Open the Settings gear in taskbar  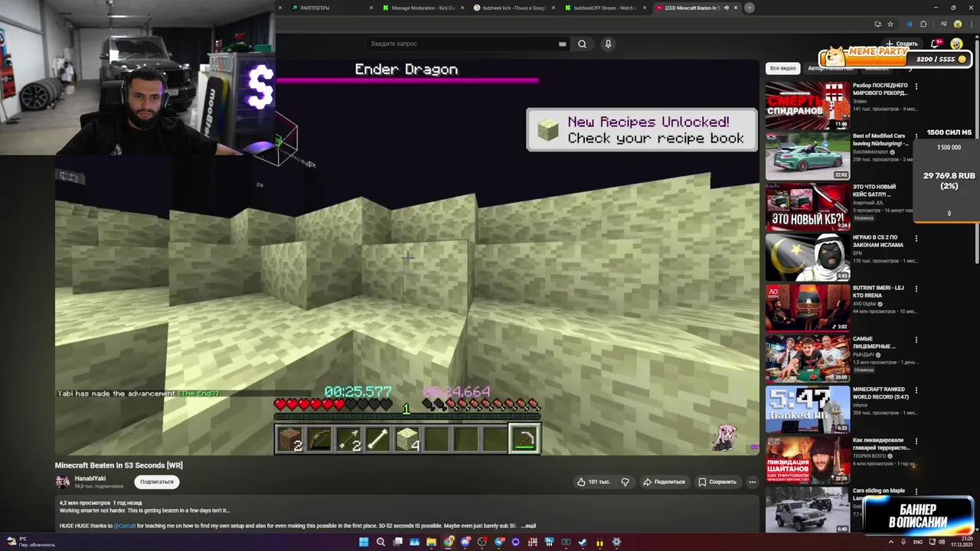click(616, 543)
